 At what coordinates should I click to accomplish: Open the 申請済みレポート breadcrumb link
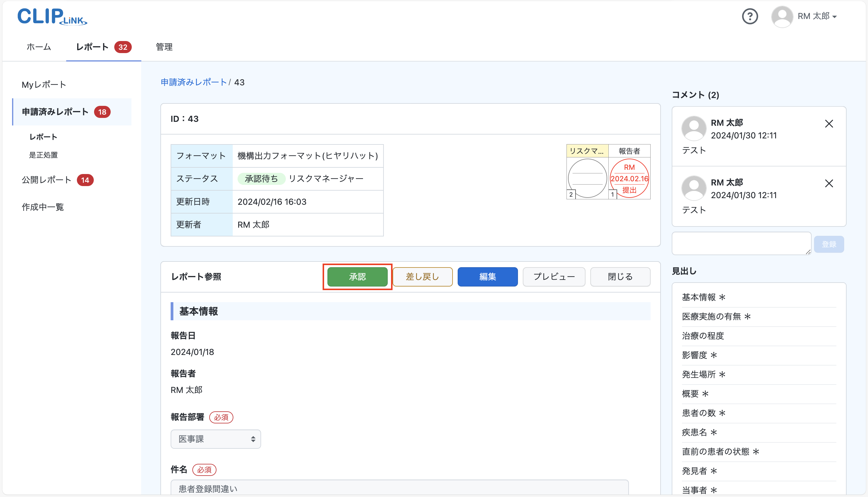point(193,82)
